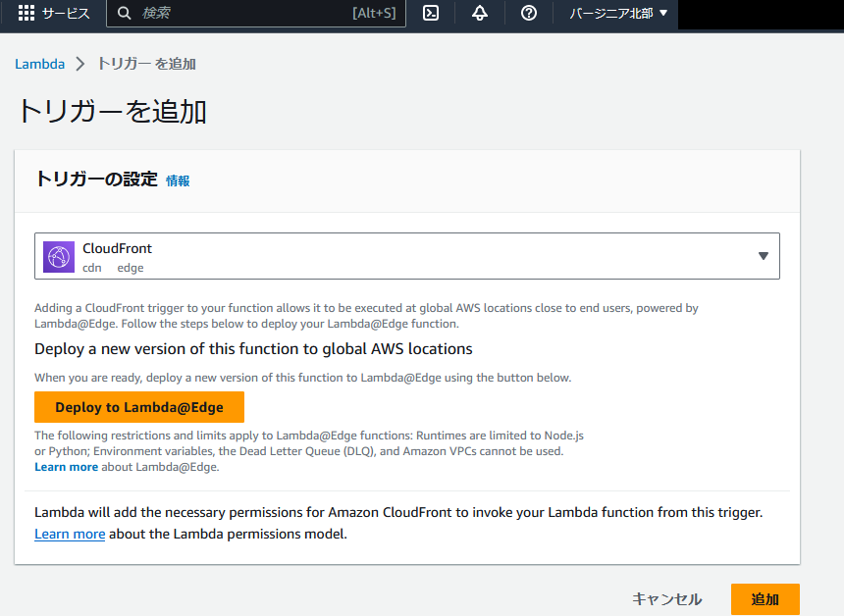844x616 pixels.
Task: Collapse the CloudFront dropdown with its chevron arrow
Action: click(x=764, y=255)
